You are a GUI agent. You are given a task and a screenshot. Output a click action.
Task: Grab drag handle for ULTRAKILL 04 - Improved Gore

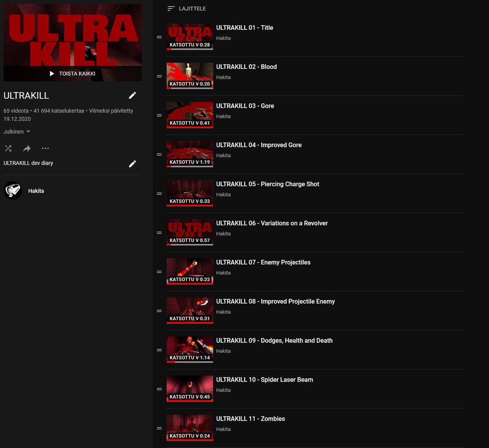pyautogui.click(x=159, y=154)
